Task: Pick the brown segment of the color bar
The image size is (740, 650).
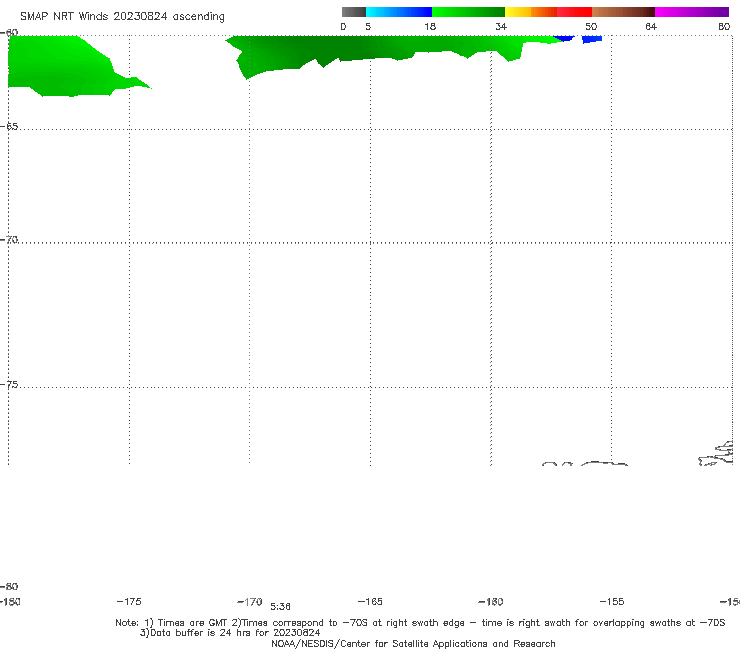Action: pyautogui.click(x=623, y=12)
